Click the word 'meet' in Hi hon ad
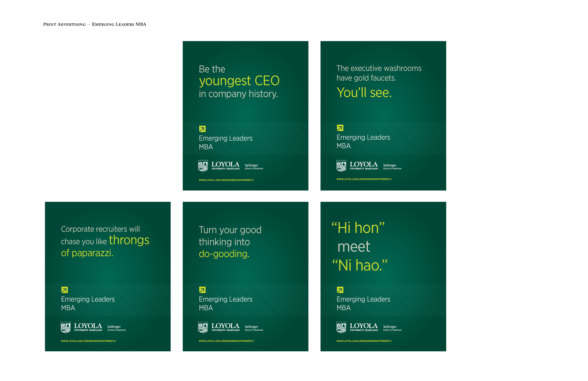 tap(354, 247)
